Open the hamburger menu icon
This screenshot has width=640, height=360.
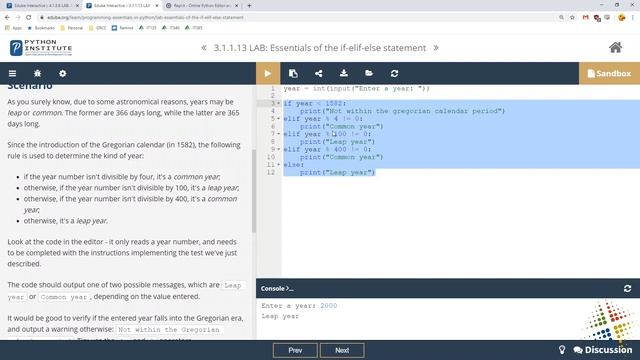click(12, 73)
